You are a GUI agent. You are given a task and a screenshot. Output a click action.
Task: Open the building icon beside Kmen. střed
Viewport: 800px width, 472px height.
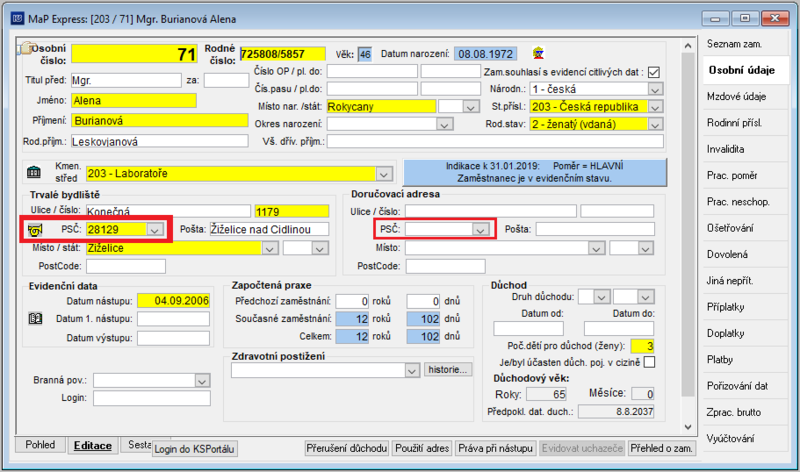tap(34, 172)
